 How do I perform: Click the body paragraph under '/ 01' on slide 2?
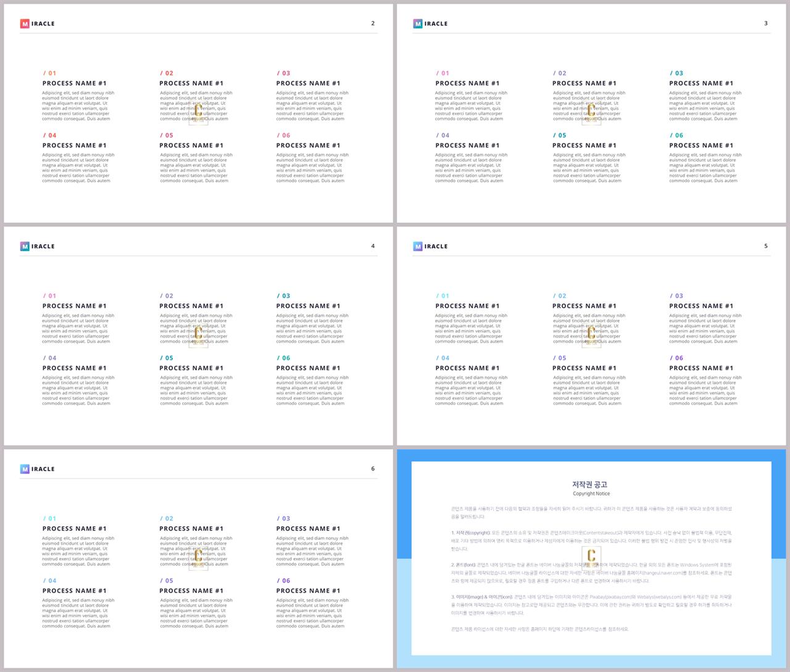tap(78, 106)
